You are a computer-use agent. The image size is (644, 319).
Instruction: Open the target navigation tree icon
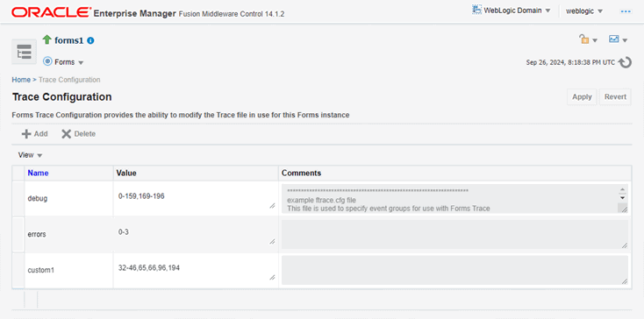(24, 52)
